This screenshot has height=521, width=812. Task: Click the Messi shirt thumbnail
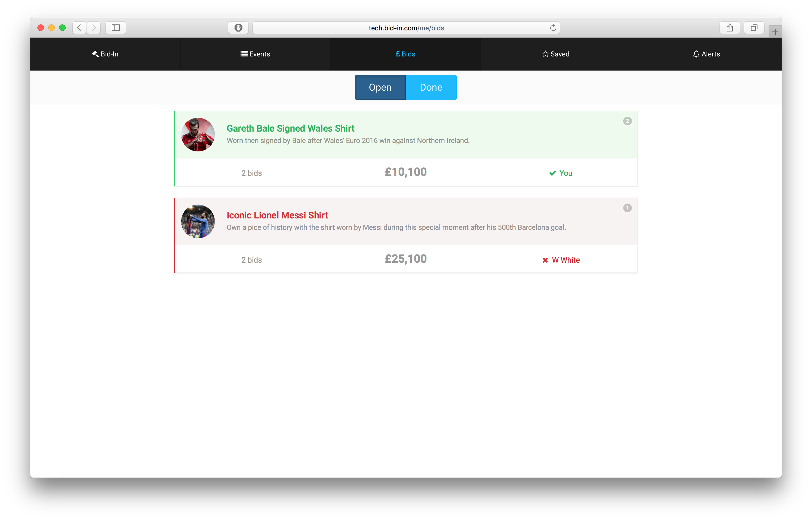click(198, 221)
